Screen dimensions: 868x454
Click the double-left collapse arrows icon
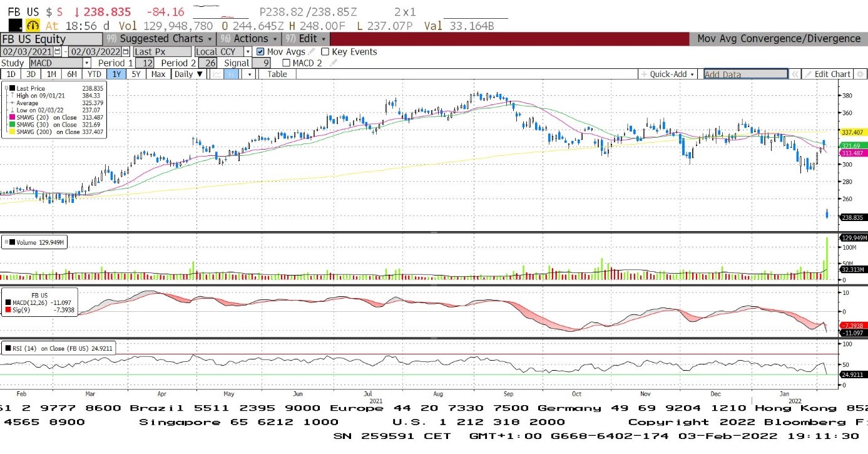click(794, 74)
